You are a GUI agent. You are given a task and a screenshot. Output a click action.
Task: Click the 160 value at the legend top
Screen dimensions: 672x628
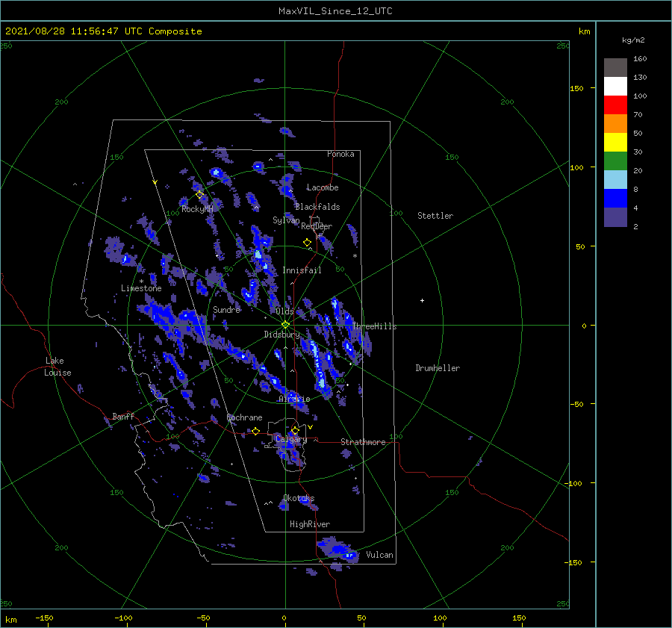640,59
